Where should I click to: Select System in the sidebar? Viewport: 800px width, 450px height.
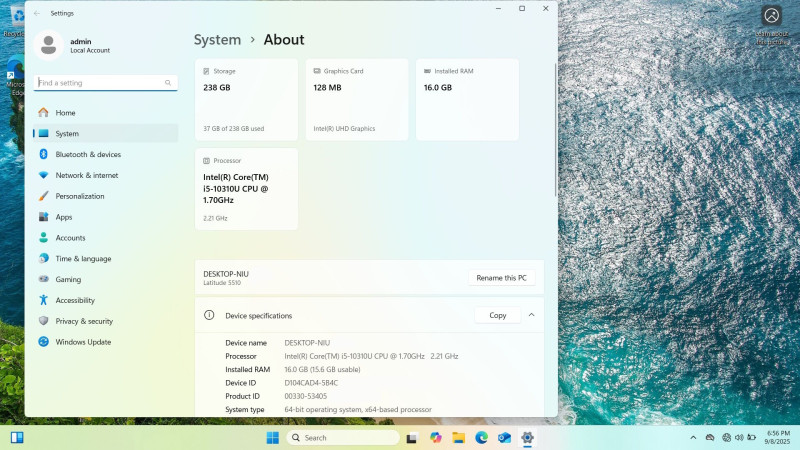(x=106, y=134)
